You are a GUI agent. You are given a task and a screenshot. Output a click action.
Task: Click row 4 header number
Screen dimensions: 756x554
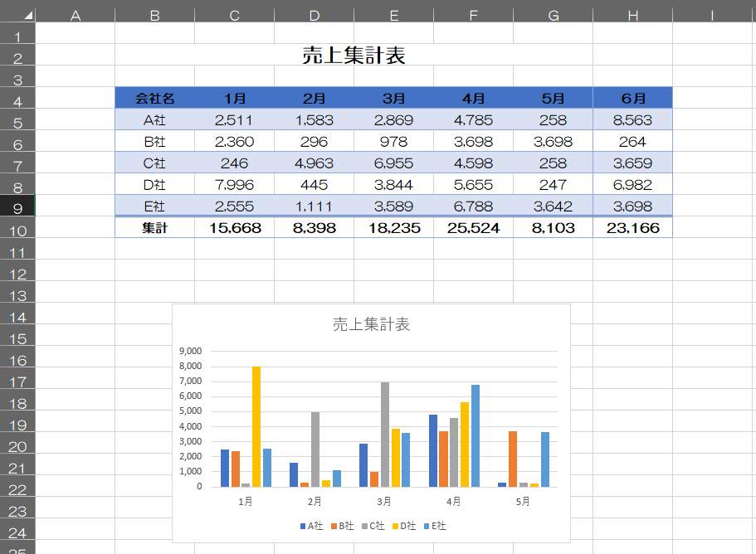[17, 101]
